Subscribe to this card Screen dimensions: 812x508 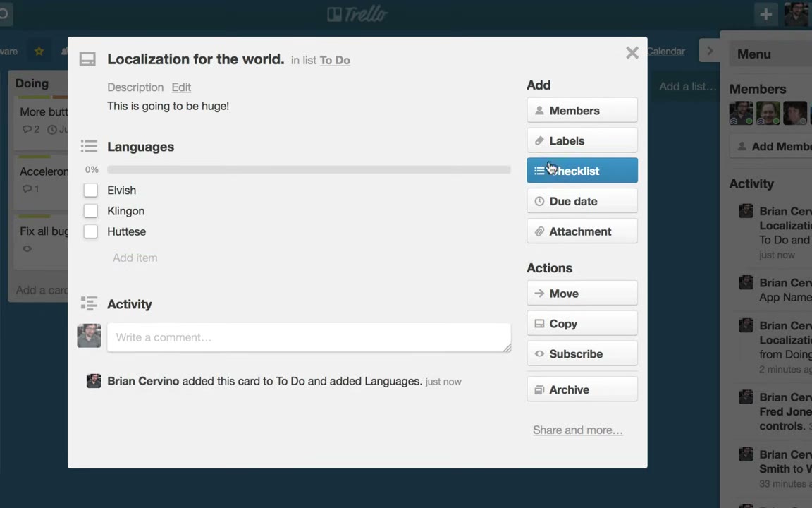[x=582, y=353]
